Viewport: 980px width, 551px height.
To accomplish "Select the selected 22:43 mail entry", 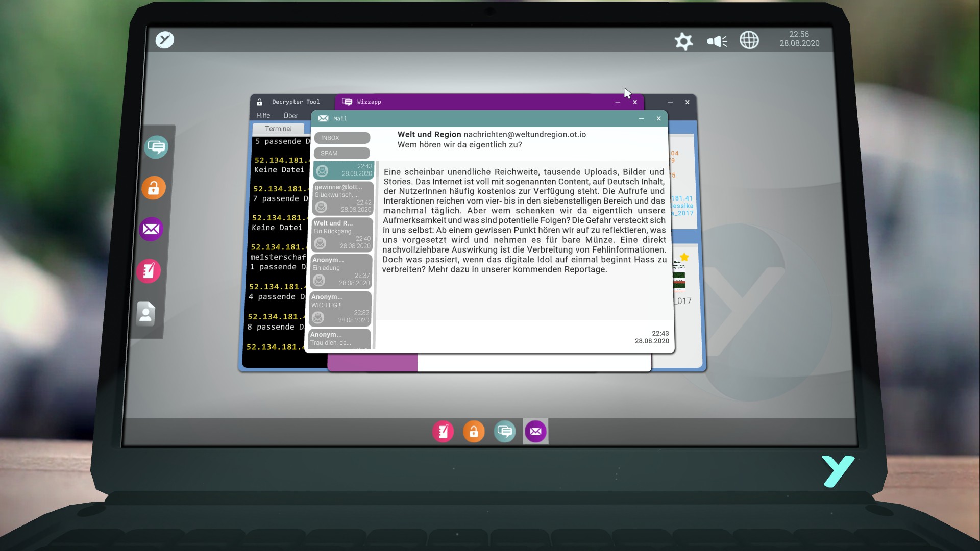I will coord(344,170).
